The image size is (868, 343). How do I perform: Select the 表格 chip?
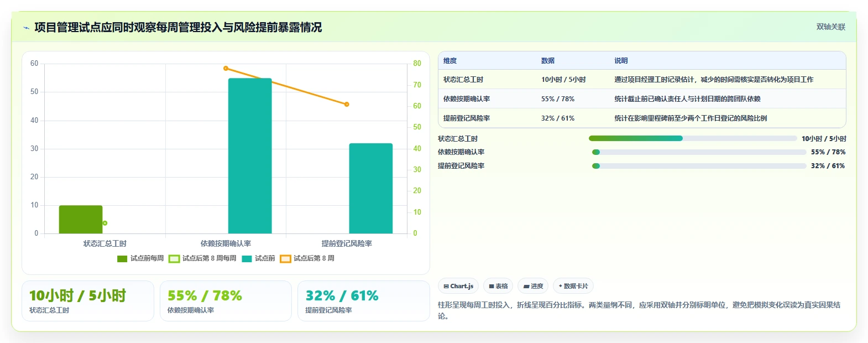pos(498,286)
